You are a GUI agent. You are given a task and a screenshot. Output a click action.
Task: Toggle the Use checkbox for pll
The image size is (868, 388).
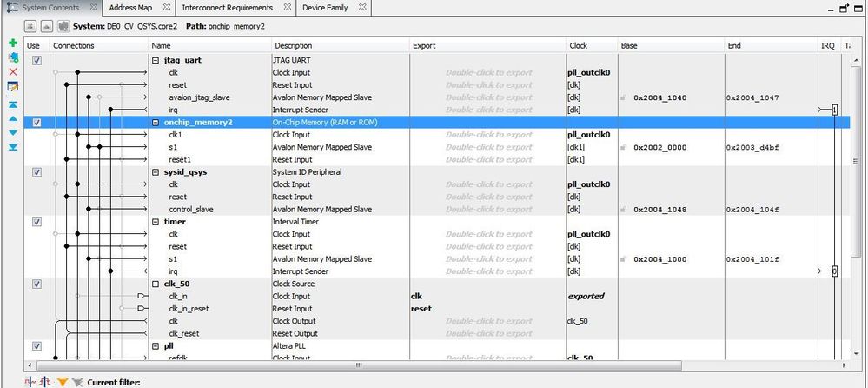coord(36,346)
